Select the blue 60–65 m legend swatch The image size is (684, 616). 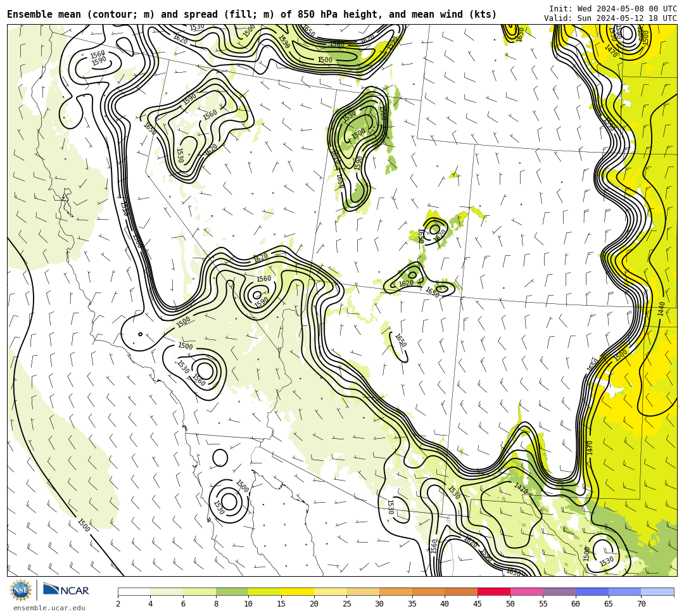pos(592,591)
